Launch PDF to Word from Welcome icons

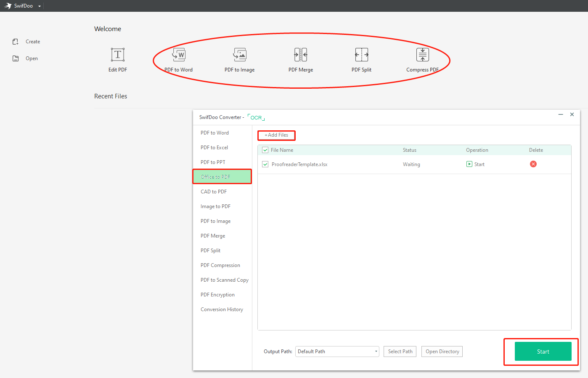tap(179, 55)
